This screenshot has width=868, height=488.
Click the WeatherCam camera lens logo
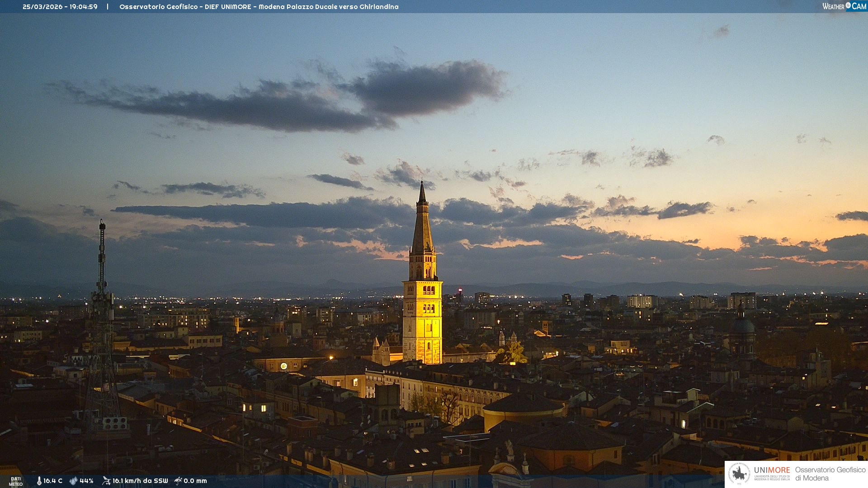pyautogui.click(x=848, y=5)
